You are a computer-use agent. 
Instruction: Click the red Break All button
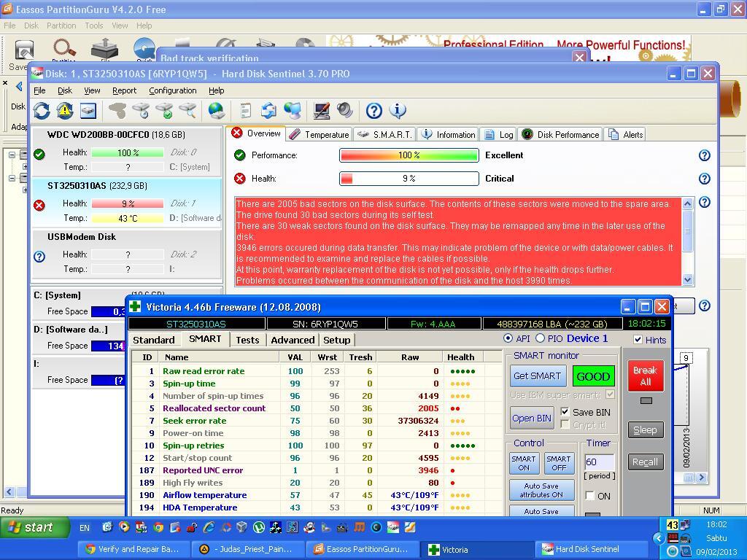point(646,376)
